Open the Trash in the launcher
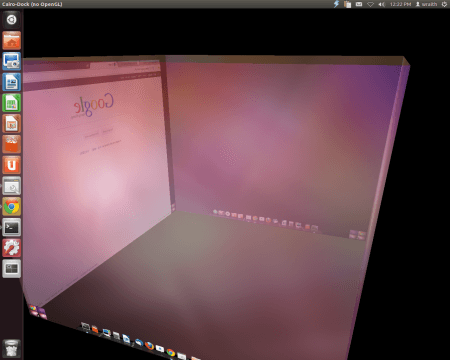This screenshot has width=450, height=360. coord(12,349)
